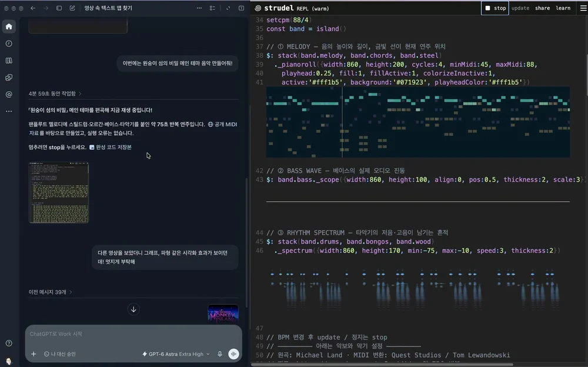Open the code screenshot thumbnail in chat
This screenshot has width=588, height=367.
click(58, 192)
